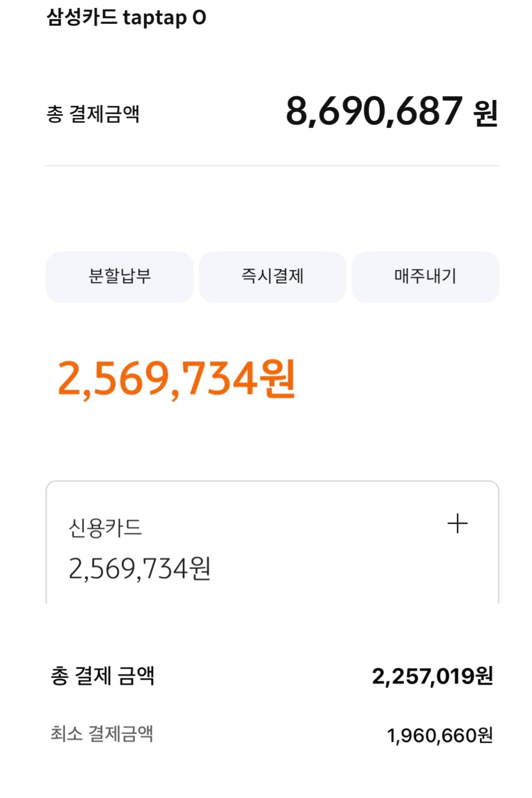The width and height of the screenshot is (532, 798).
Task: Open the 신용카드 label in the card
Action: (x=105, y=528)
